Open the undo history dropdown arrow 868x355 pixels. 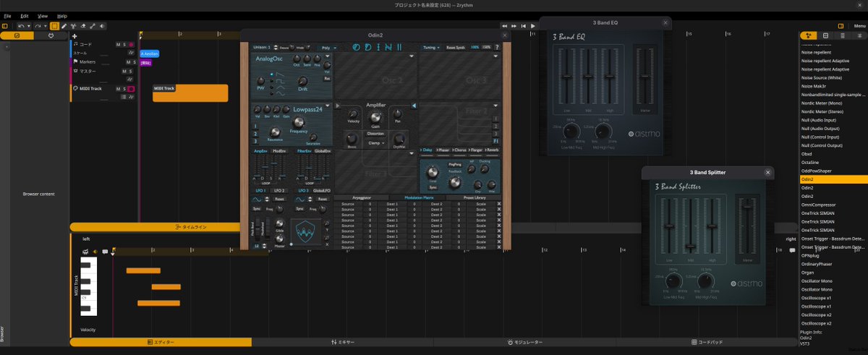[x=29, y=26]
